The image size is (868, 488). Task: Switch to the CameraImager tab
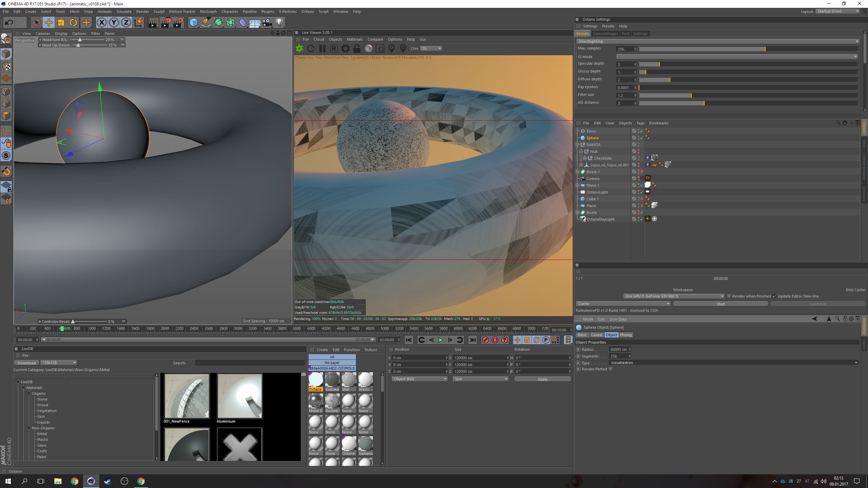(605, 34)
